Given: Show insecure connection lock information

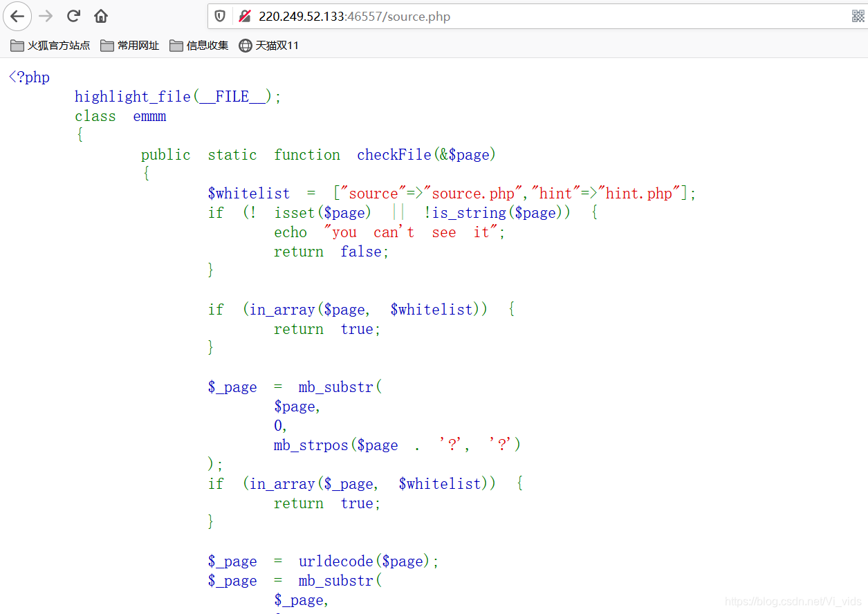Looking at the screenshot, I should coord(244,16).
